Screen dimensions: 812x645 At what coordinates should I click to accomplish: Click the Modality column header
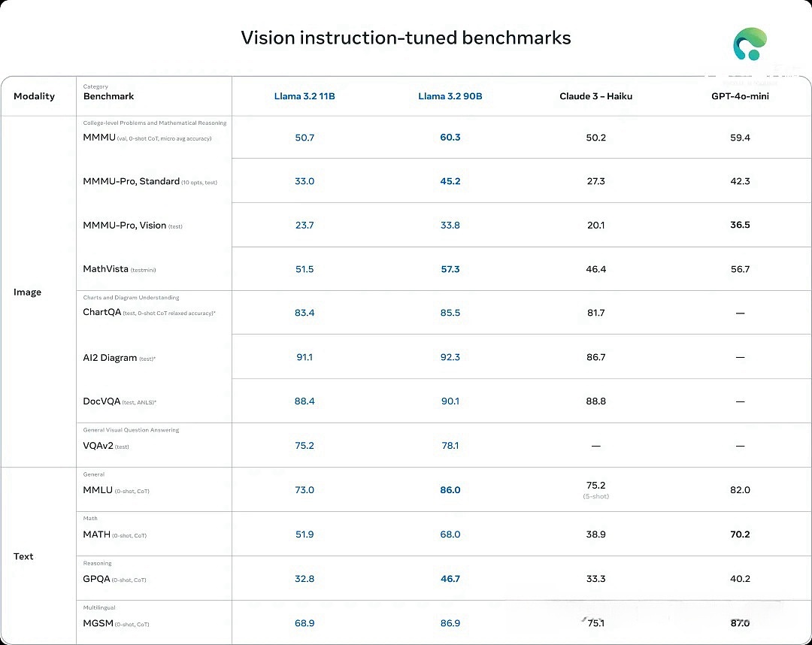point(34,96)
